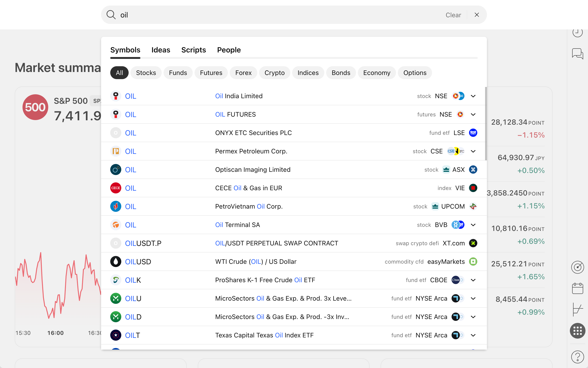Click the OILT Texas Capital logo icon

pos(116,335)
